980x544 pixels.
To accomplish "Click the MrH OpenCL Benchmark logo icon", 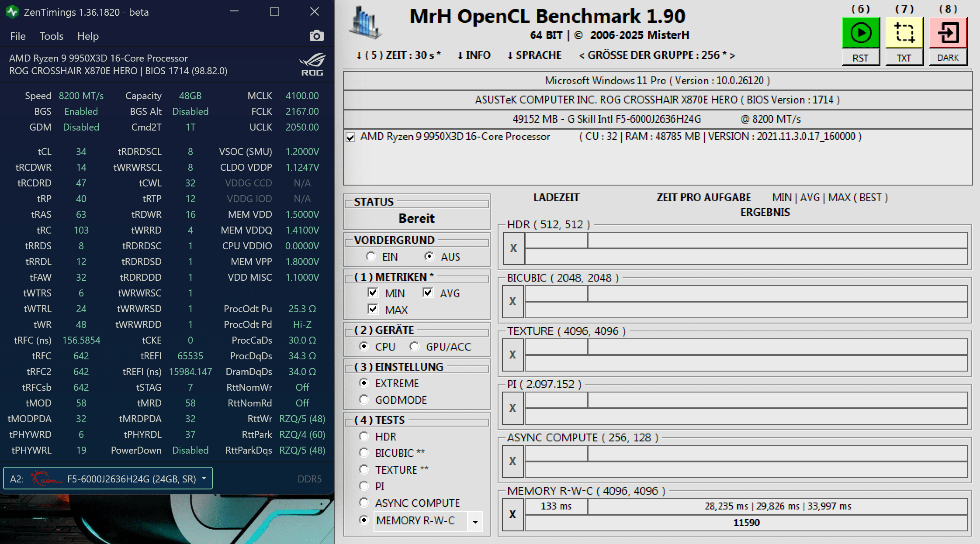I will tap(366, 23).
